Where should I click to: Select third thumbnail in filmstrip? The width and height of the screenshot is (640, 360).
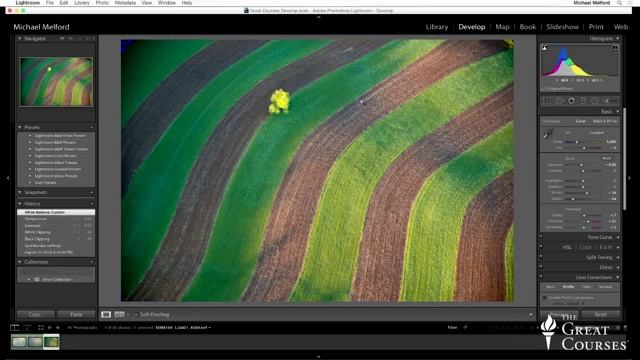pyautogui.click(x=51, y=342)
